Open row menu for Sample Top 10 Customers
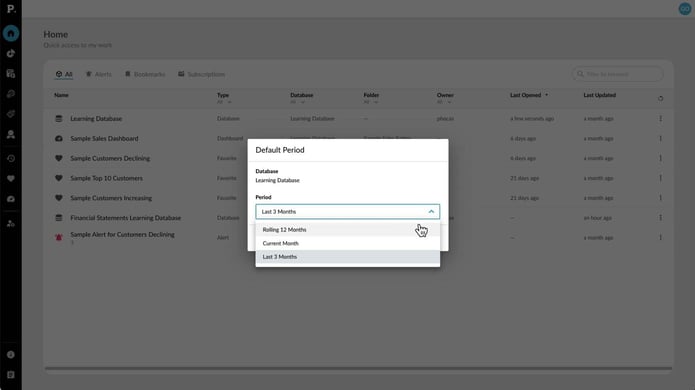This screenshot has width=695, height=390. coord(660,178)
